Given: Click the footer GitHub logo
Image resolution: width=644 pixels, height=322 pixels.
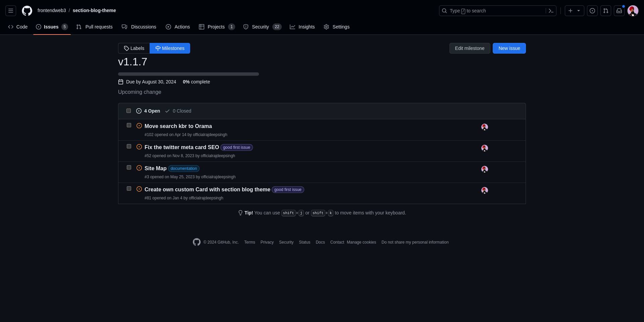Looking at the screenshot, I should click(x=197, y=242).
